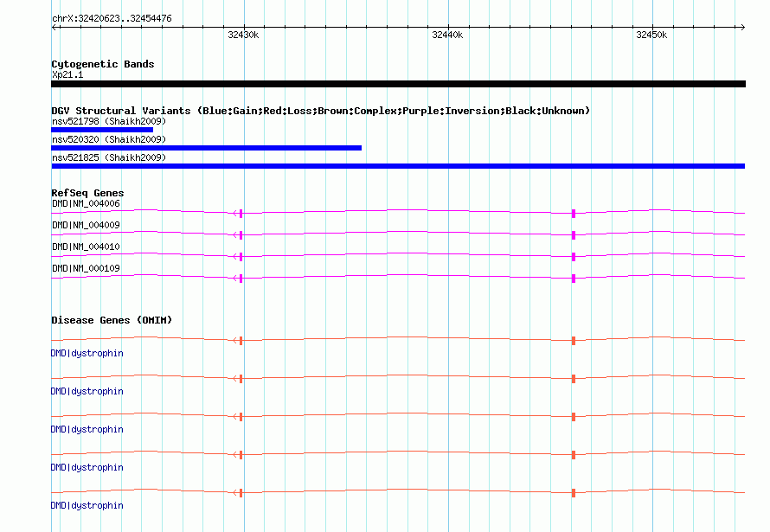Open the bottommost DMD|dystrophin OMIM link
Viewport: 770px width, 532px height.
coord(87,505)
